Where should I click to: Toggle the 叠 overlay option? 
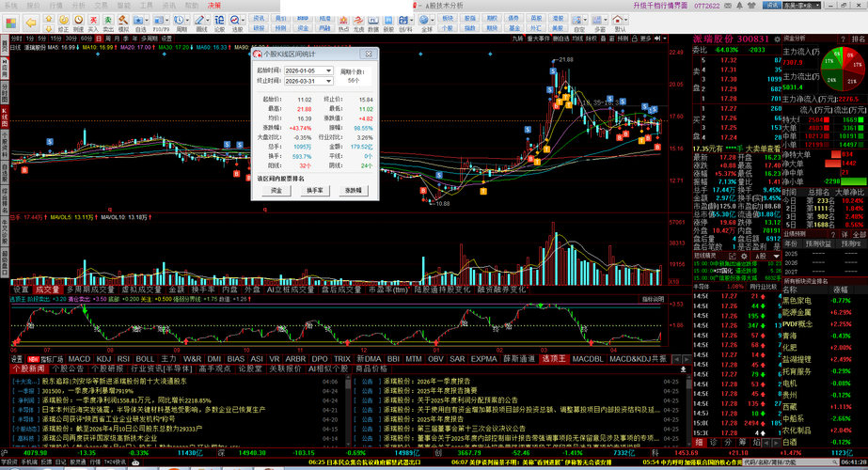[604, 39]
